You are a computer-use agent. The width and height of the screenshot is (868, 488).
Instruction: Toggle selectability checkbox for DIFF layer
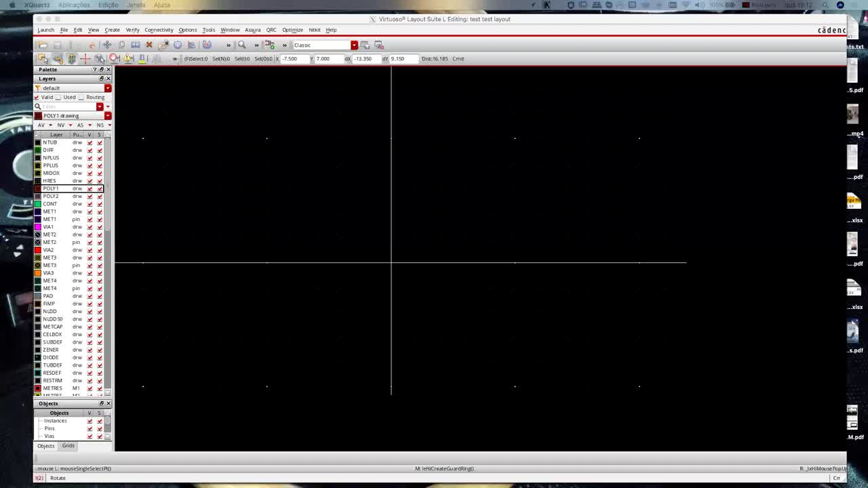(100, 150)
